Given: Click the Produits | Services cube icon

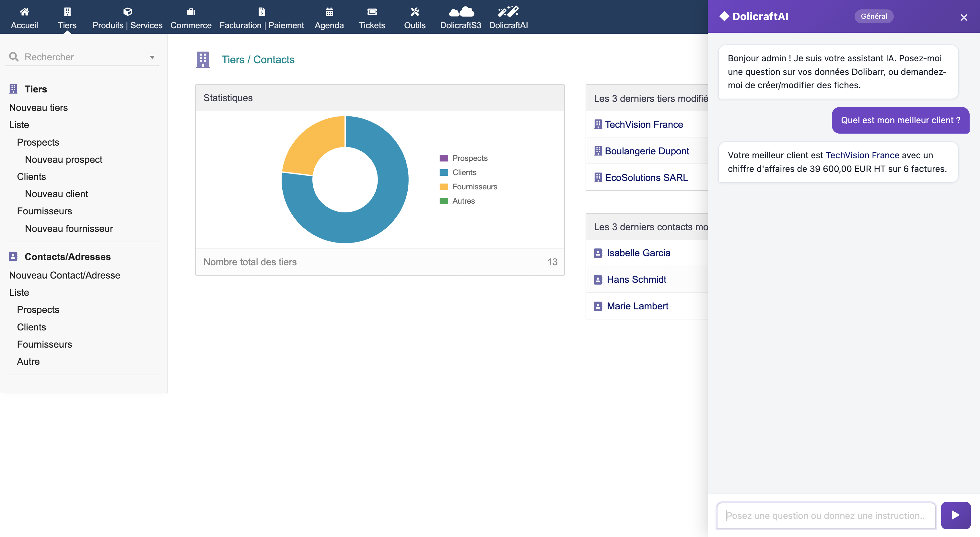Looking at the screenshot, I should (x=127, y=12).
